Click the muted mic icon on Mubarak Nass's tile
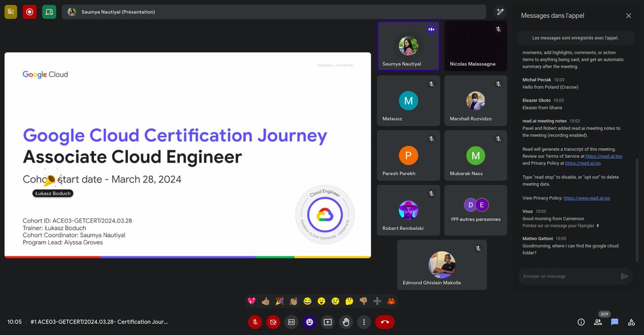The height and width of the screenshot is (335, 644). tap(498, 139)
